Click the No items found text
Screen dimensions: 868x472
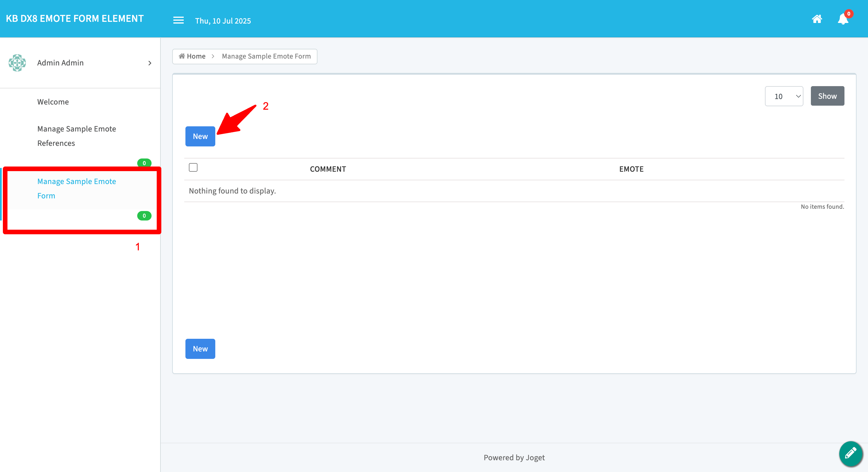822,207
